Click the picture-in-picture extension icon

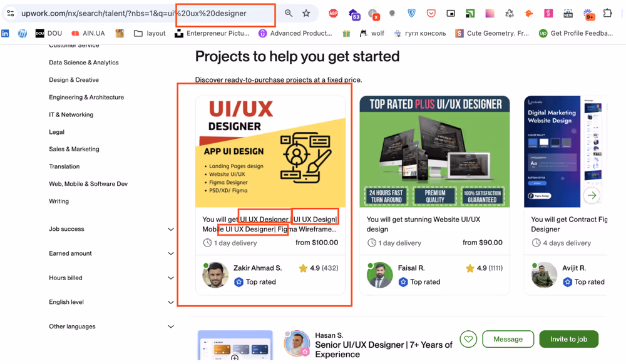(x=450, y=13)
